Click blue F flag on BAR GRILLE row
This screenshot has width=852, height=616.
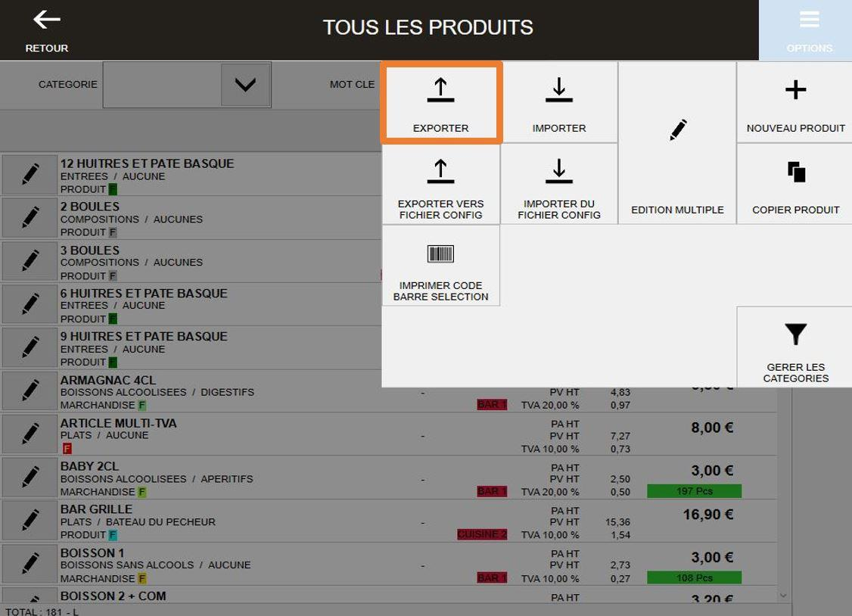(113, 534)
